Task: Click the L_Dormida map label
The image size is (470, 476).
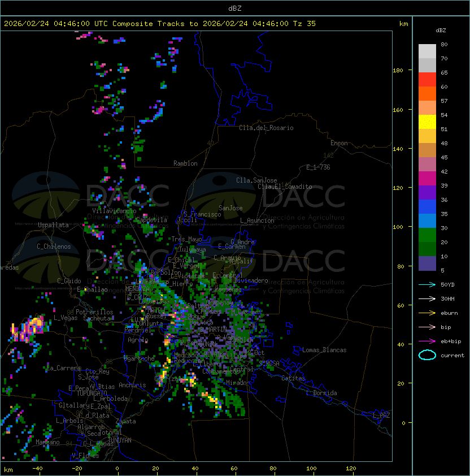Action: coord(321,393)
